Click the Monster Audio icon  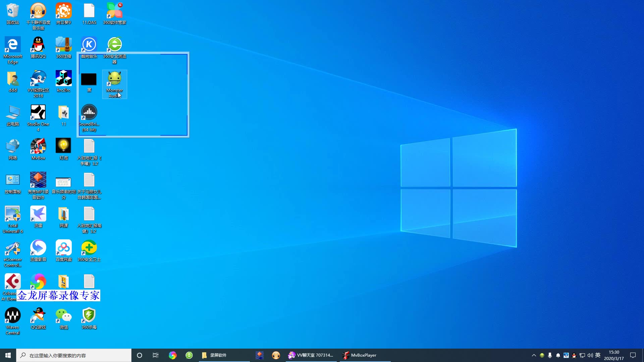pos(115,84)
